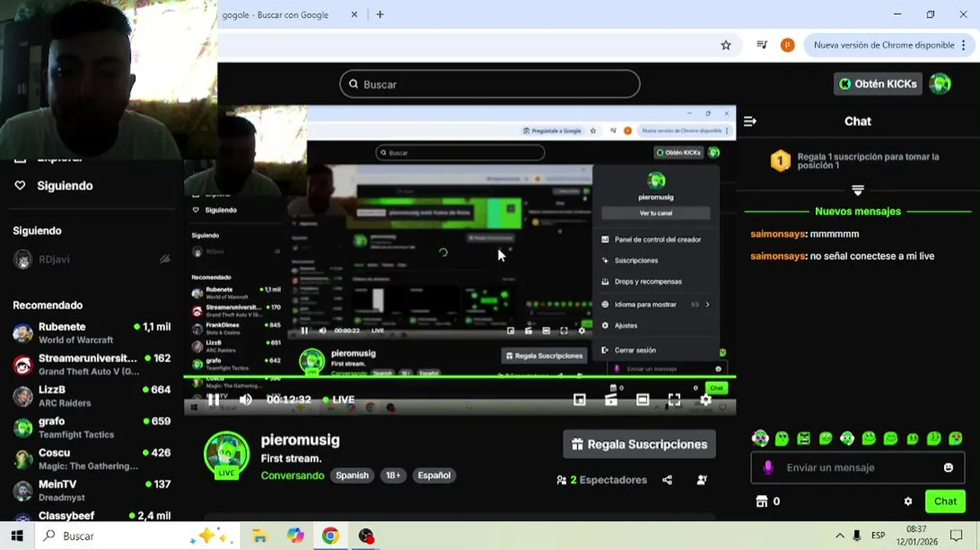Screen dimensions: 980x550
Task: View 2 Espectadores viewer count
Action: pos(602,480)
